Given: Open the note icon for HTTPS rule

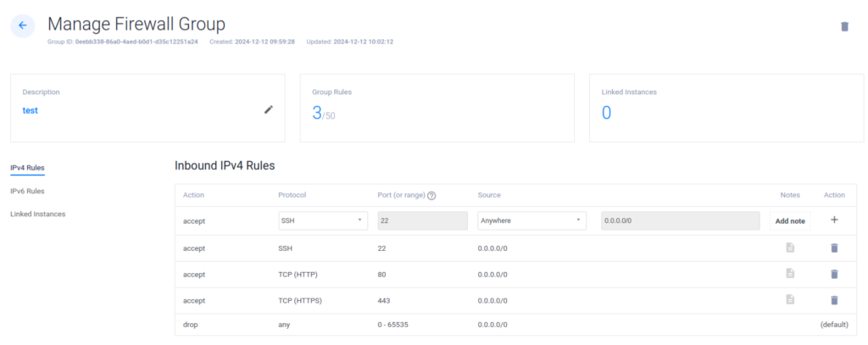Looking at the screenshot, I should [x=790, y=300].
